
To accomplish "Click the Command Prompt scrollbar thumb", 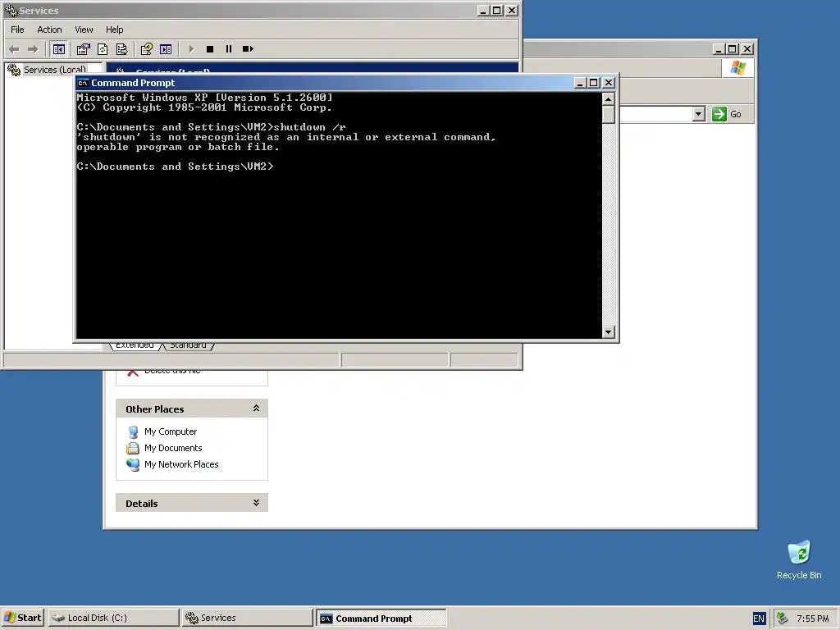I will 608,114.
